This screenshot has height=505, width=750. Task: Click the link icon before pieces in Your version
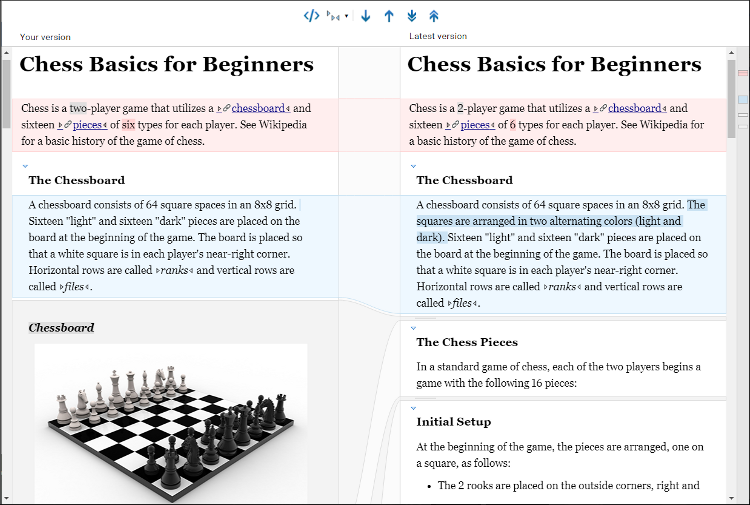[68, 125]
